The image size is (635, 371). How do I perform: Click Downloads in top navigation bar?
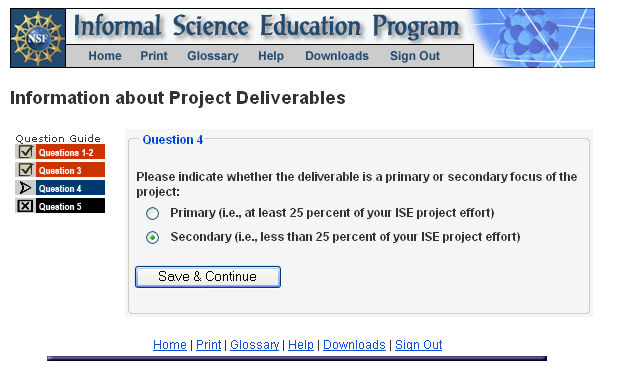tap(337, 56)
